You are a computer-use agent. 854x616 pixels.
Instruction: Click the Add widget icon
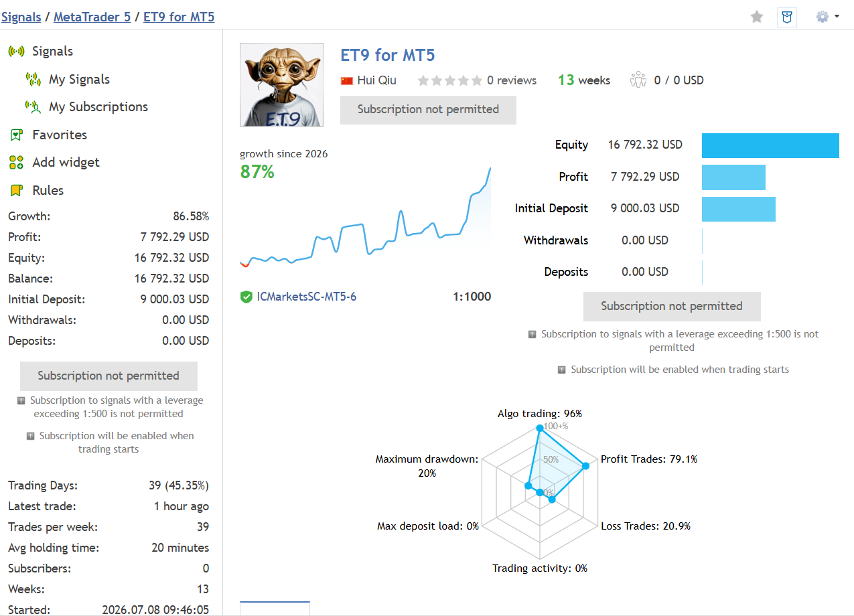[x=17, y=162]
